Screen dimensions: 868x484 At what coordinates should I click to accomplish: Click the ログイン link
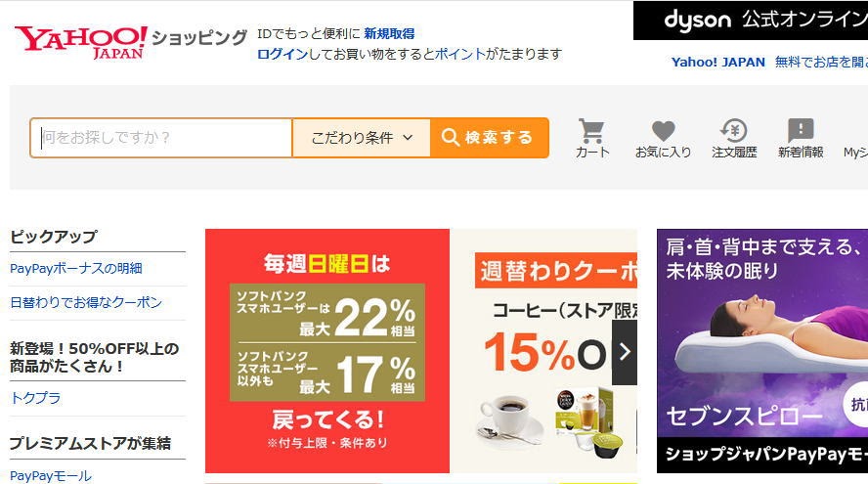click(x=282, y=55)
